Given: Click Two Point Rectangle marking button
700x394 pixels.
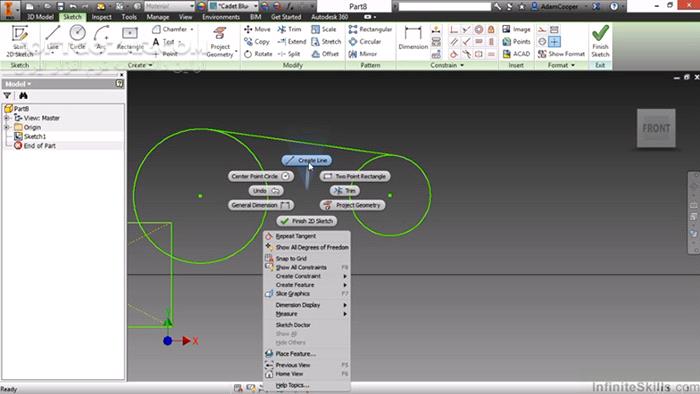Looking at the screenshot, I should (x=355, y=176).
